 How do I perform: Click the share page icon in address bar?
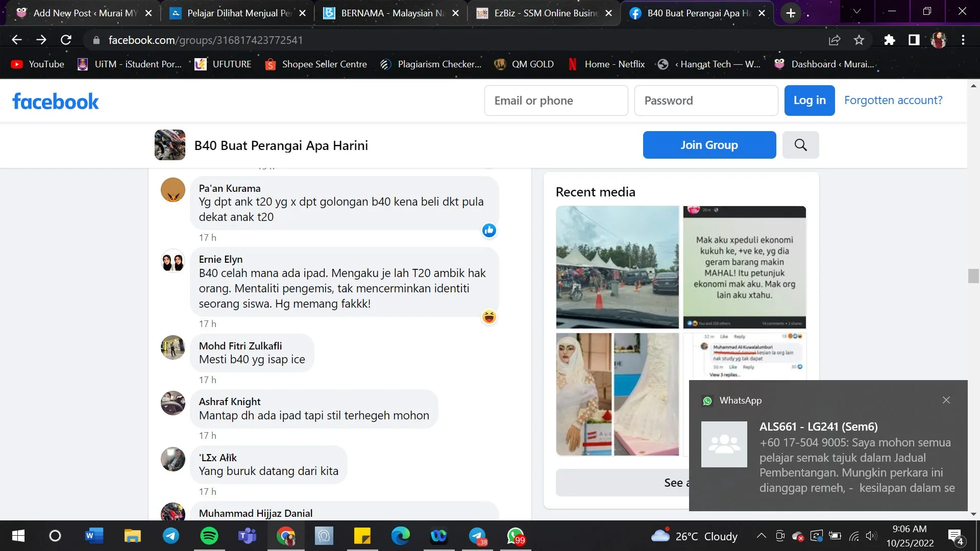(835, 40)
